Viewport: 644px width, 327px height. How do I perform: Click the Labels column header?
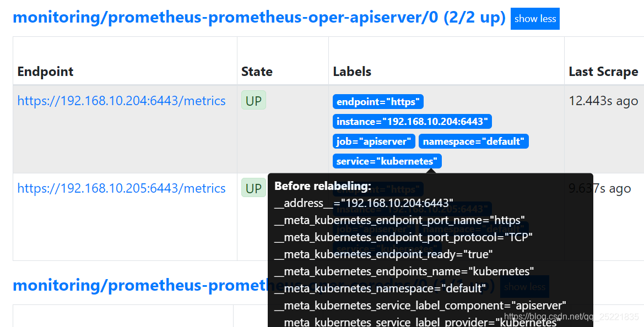point(351,71)
